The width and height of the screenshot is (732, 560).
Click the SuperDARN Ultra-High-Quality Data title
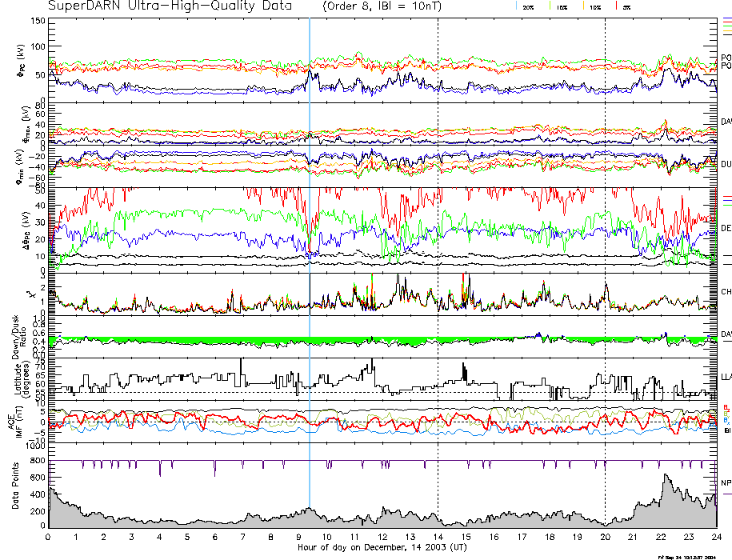[x=170, y=6]
